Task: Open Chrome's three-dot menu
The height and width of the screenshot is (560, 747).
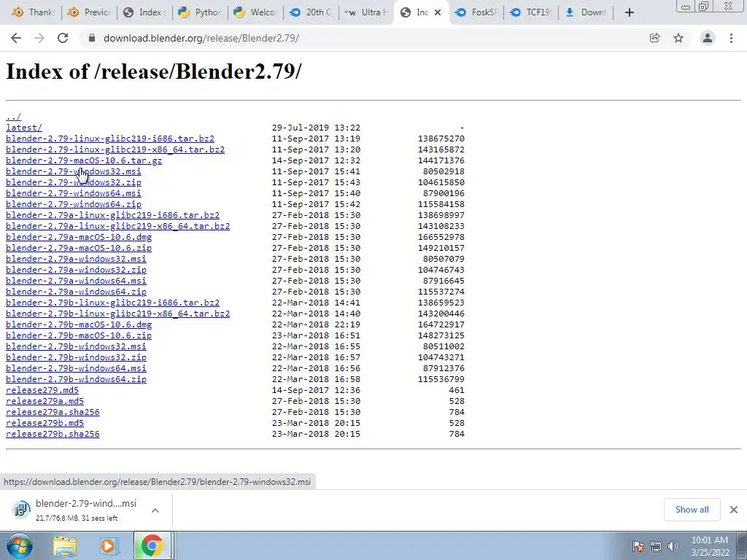Action: click(731, 38)
